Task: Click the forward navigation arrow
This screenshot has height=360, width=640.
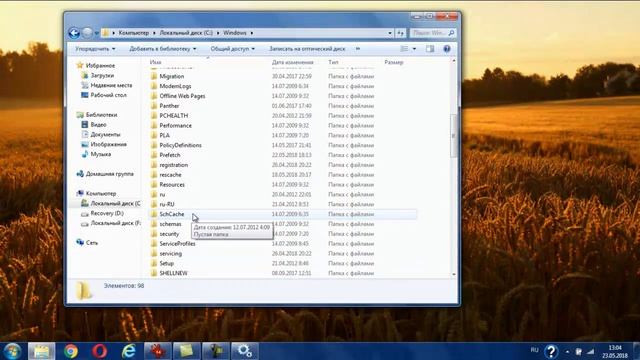Action: pos(87,33)
